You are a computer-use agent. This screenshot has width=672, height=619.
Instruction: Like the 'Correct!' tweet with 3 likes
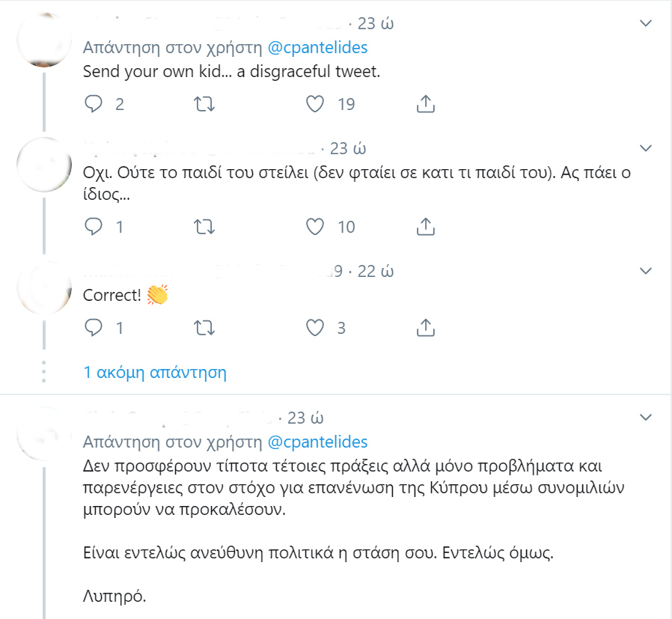(x=315, y=328)
